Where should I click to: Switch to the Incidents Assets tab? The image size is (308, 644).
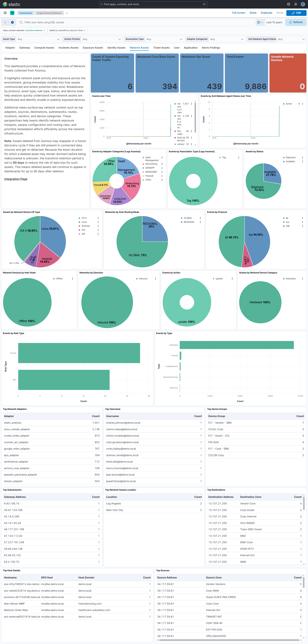click(68, 48)
